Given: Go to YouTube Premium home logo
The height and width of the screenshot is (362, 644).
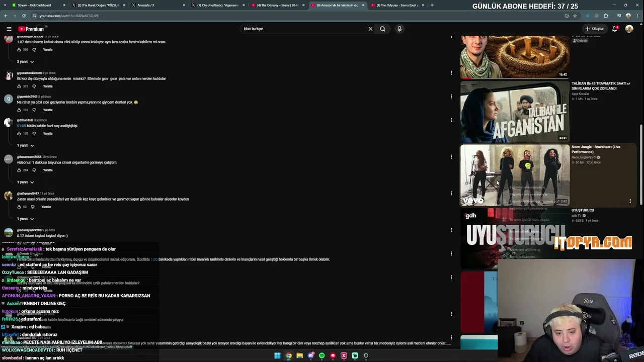Looking at the screenshot, I should tap(31, 29).
